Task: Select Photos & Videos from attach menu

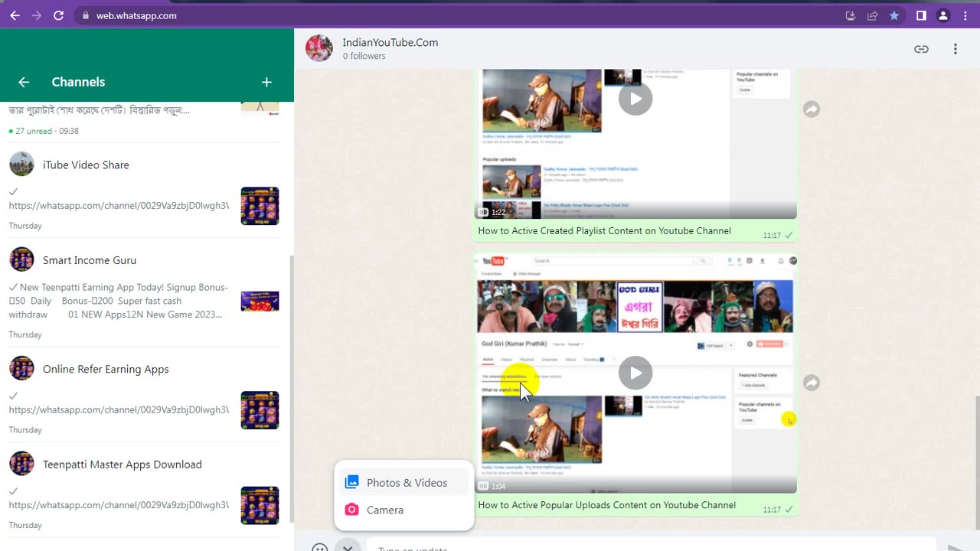Action: [x=404, y=482]
